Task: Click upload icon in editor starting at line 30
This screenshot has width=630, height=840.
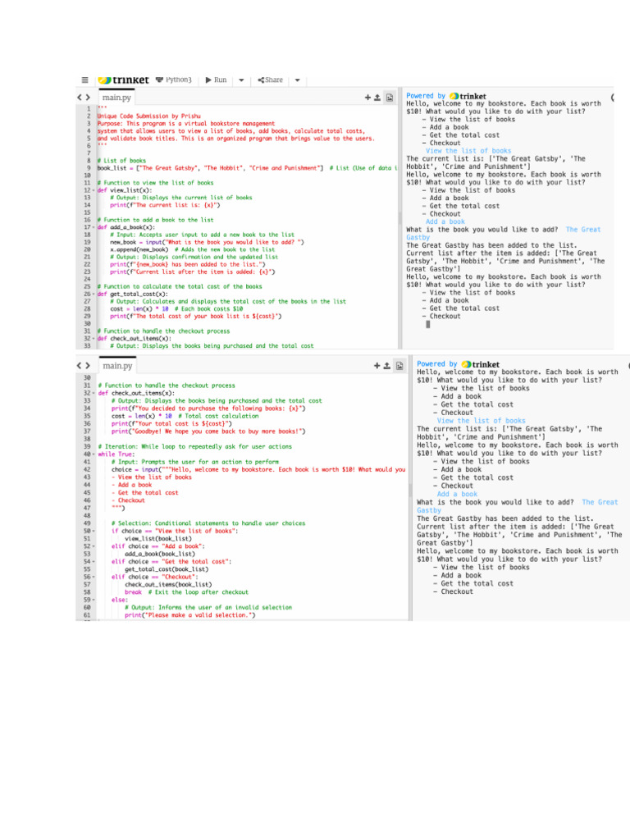Action: click(387, 366)
